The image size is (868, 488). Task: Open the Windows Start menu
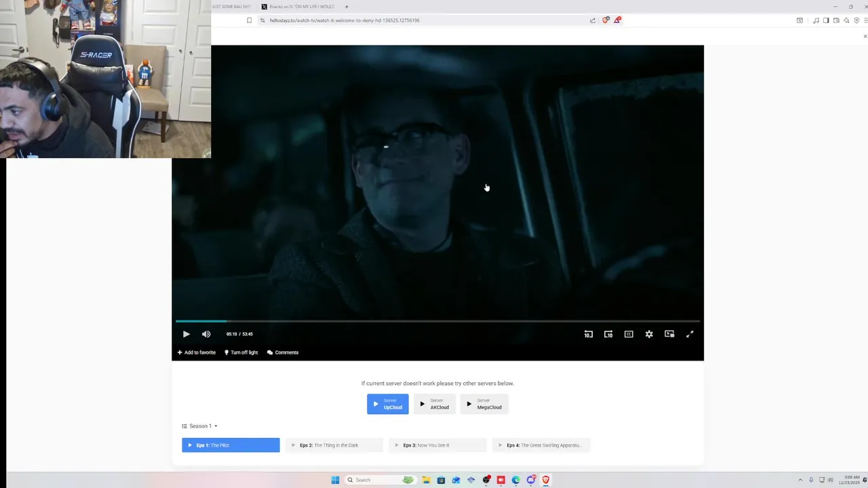point(335,480)
